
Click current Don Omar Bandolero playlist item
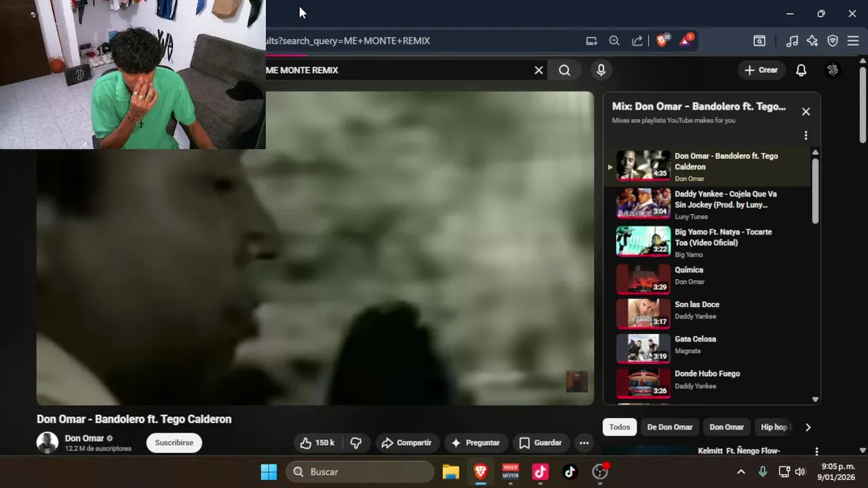(x=707, y=166)
